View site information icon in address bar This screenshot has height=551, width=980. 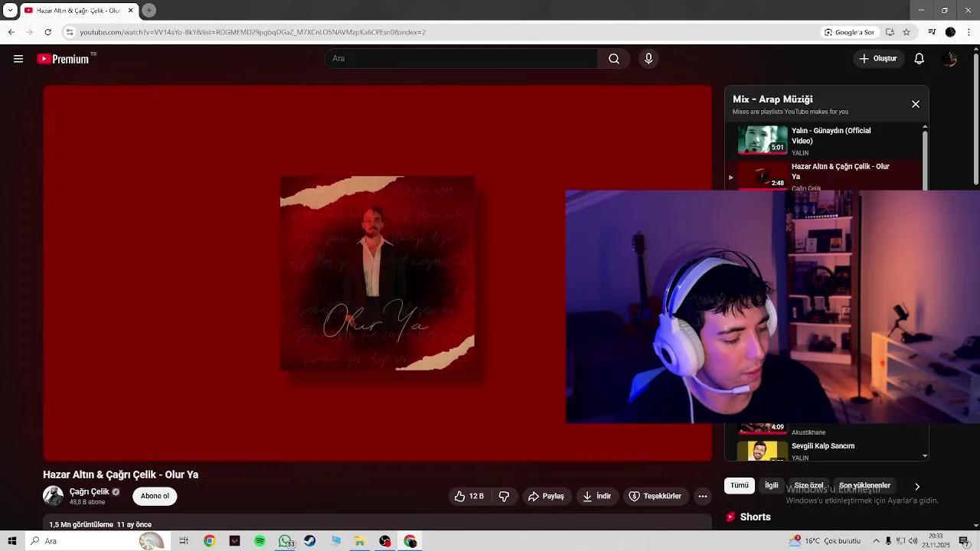(x=70, y=32)
